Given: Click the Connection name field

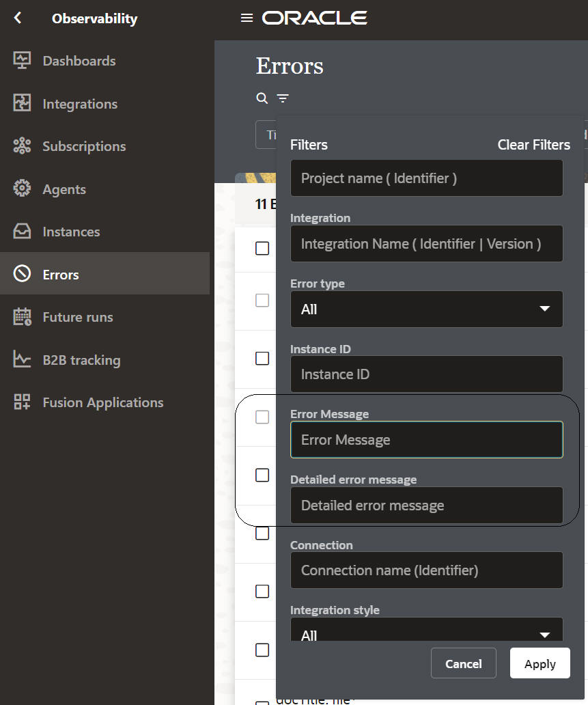Looking at the screenshot, I should point(427,570).
